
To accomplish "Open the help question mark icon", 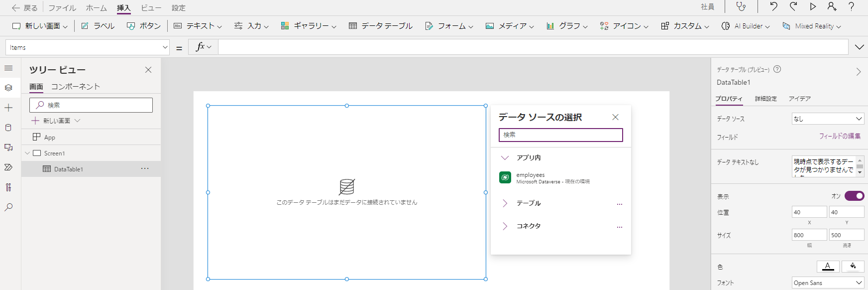I will tap(852, 6).
